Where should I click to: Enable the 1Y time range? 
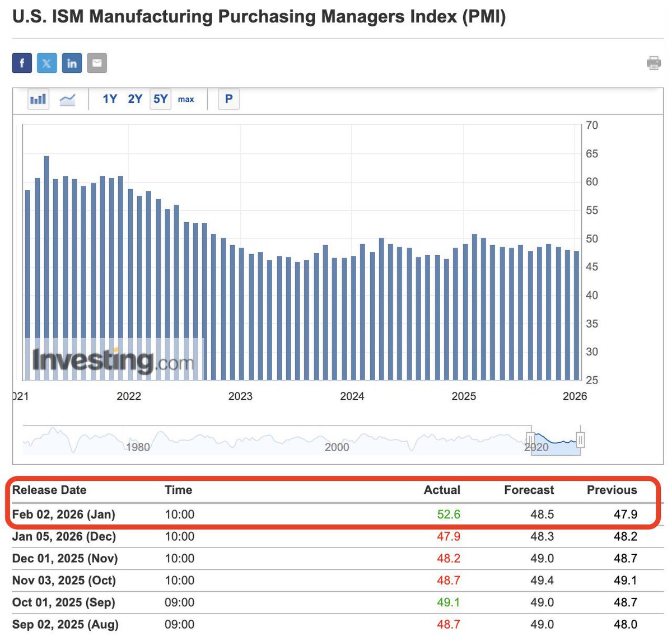(110, 99)
